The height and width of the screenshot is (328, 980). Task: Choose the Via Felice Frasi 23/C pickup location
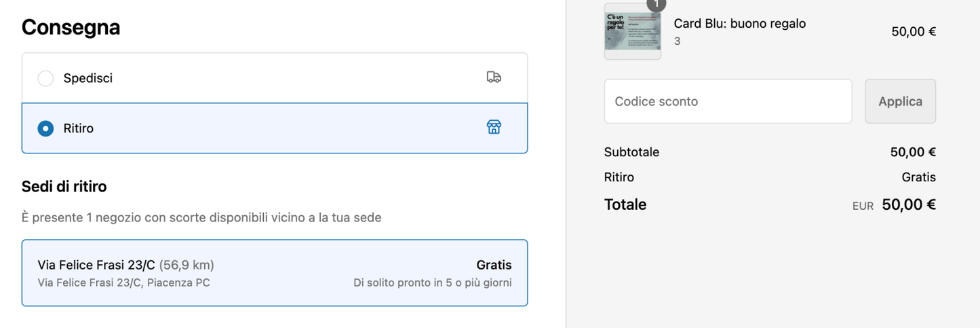(275, 273)
